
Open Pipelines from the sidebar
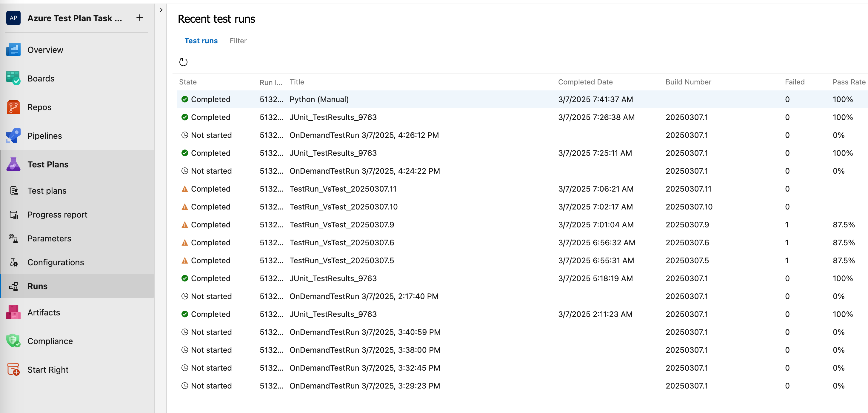(x=44, y=135)
